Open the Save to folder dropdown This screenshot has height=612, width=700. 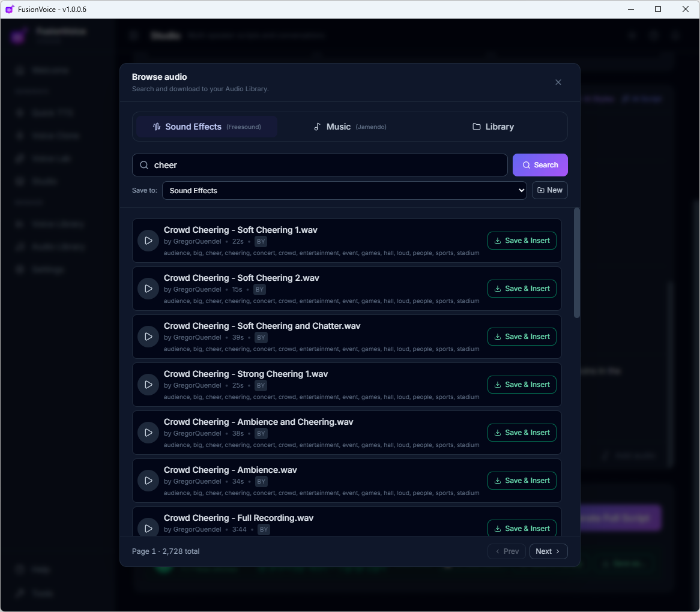pyautogui.click(x=344, y=190)
